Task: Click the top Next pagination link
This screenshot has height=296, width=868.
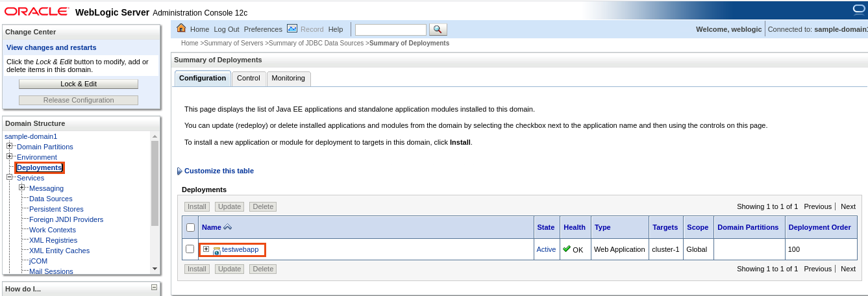Action: (848, 206)
